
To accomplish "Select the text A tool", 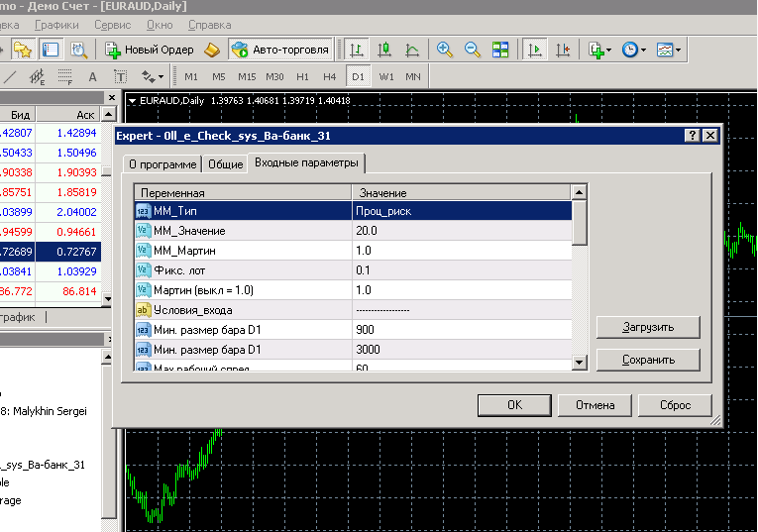I will click(x=93, y=76).
